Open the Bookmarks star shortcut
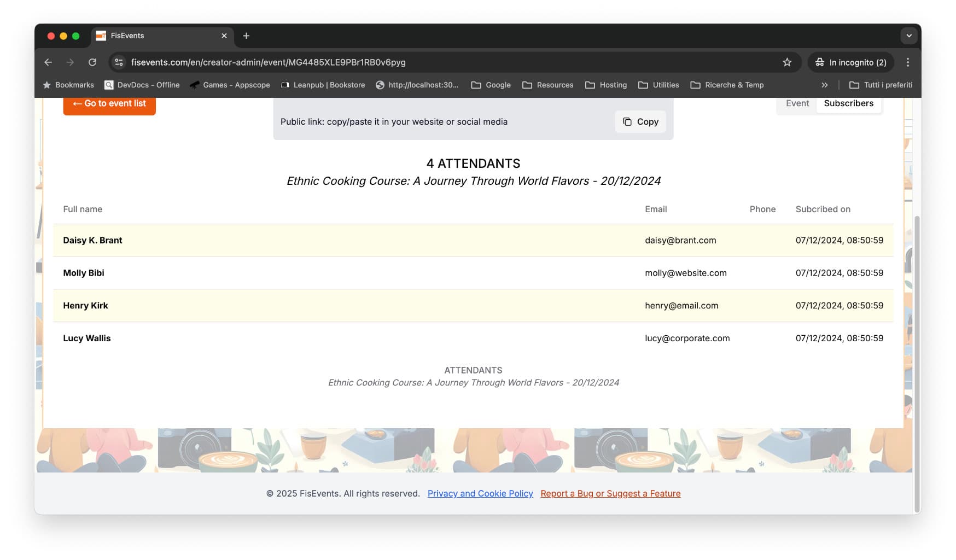This screenshot has height=560, width=956. [68, 85]
